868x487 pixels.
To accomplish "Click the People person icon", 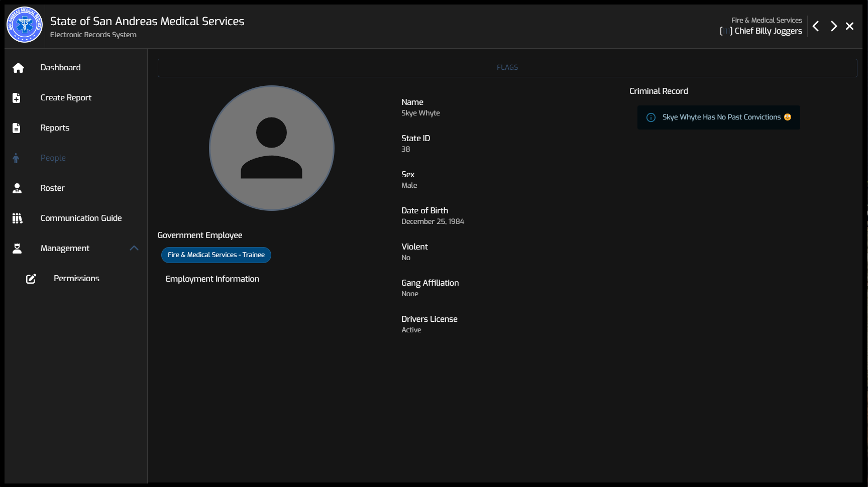I will tap(16, 158).
